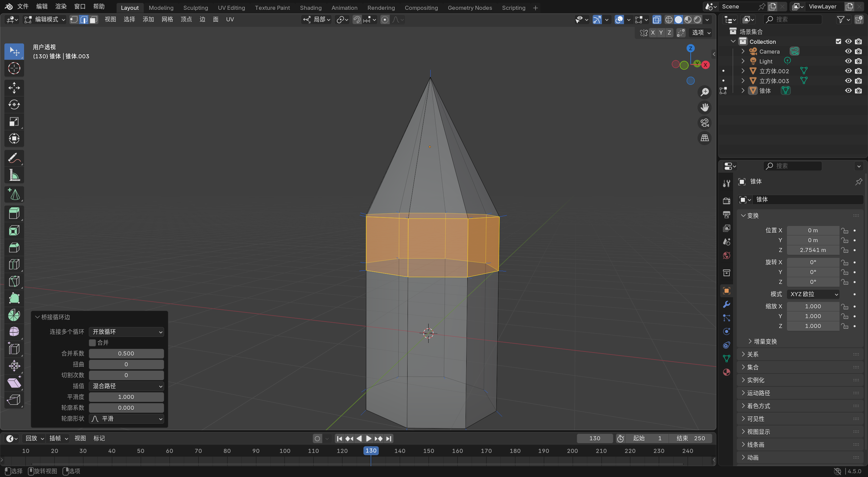Screen dimensions: 868x477
Task: Select the Measure tool
Action: [14, 175]
